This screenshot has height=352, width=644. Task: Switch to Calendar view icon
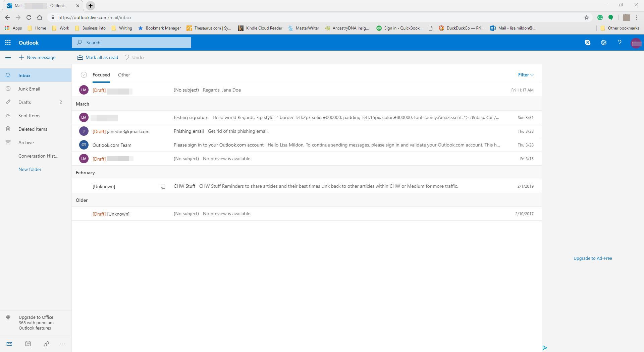[x=28, y=344]
